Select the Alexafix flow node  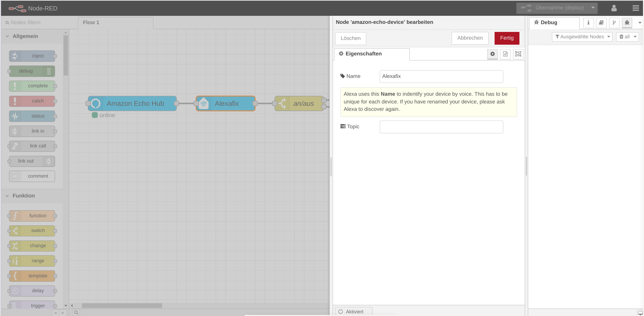[226, 103]
